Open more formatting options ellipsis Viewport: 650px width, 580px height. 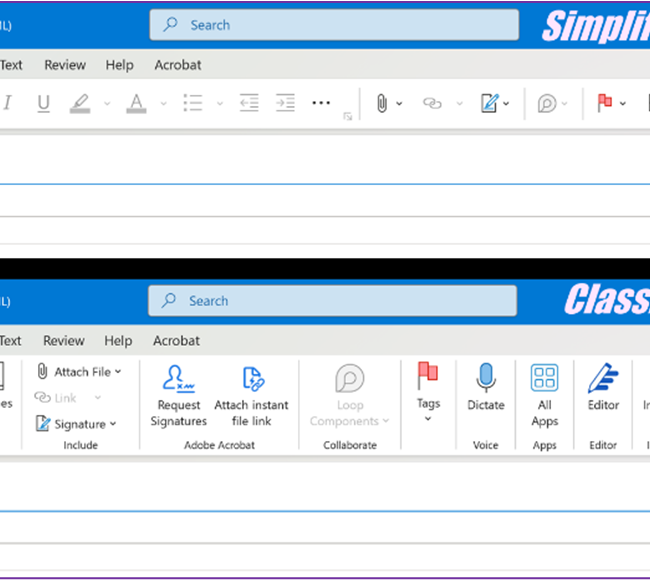(x=321, y=102)
